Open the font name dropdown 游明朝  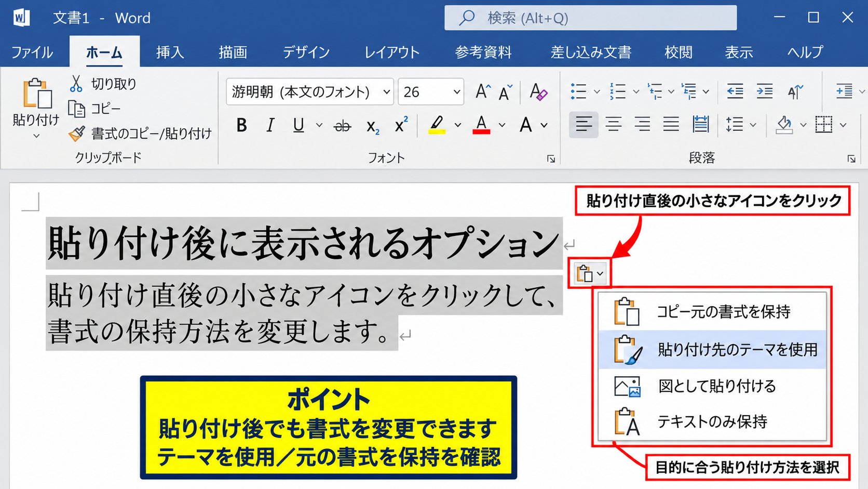click(x=386, y=92)
